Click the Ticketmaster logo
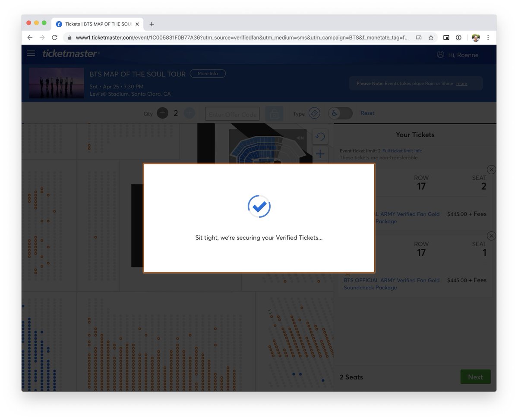 [x=71, y=53]
